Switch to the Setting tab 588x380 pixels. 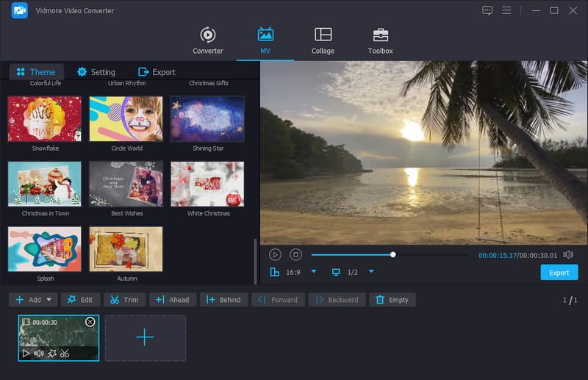click(x=96, y=72)
